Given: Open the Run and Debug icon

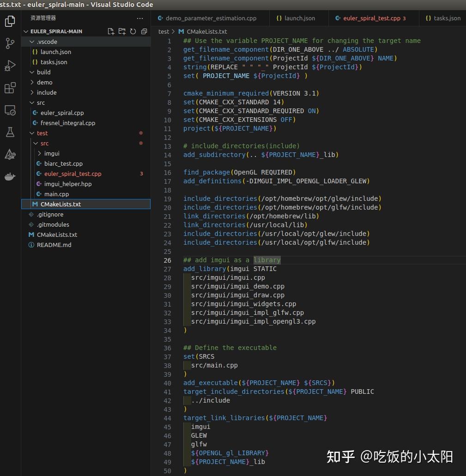Looking at the screenshot, I should (10, 66).
